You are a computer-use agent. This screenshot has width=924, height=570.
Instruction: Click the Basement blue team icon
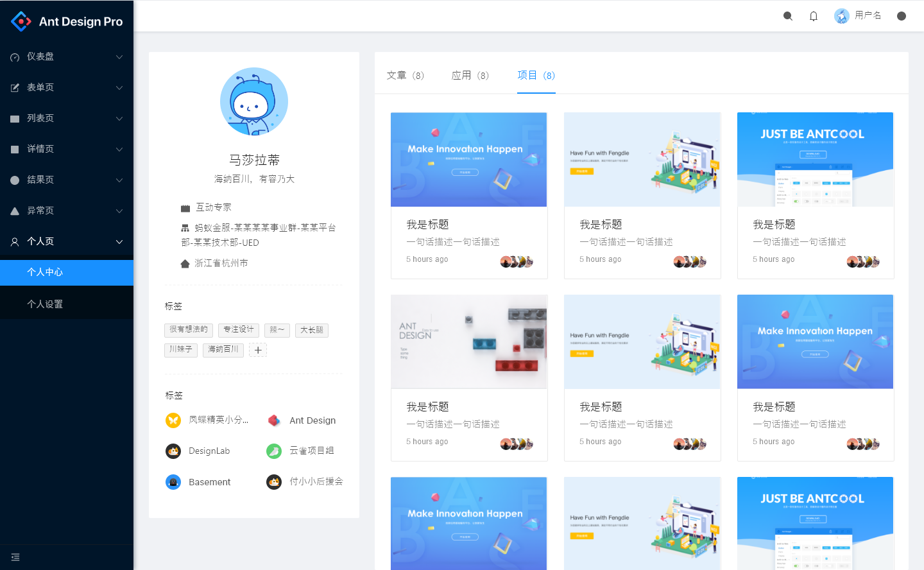click(173, 482)
